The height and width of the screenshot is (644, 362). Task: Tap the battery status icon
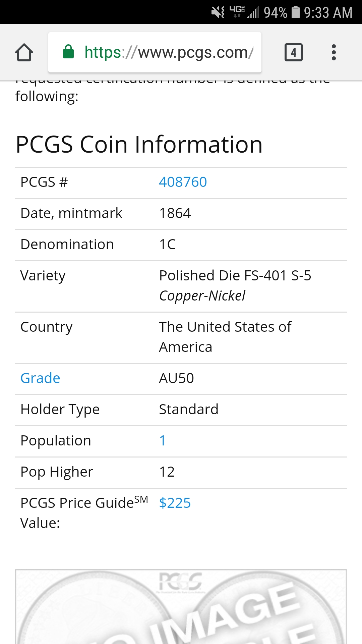(295, 12)
